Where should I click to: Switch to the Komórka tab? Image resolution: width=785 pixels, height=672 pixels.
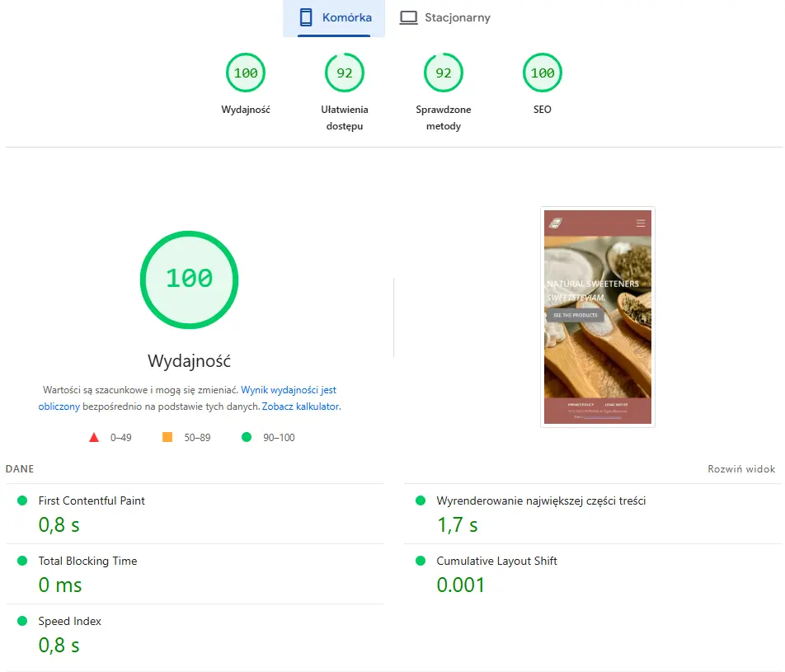point(334,17)
